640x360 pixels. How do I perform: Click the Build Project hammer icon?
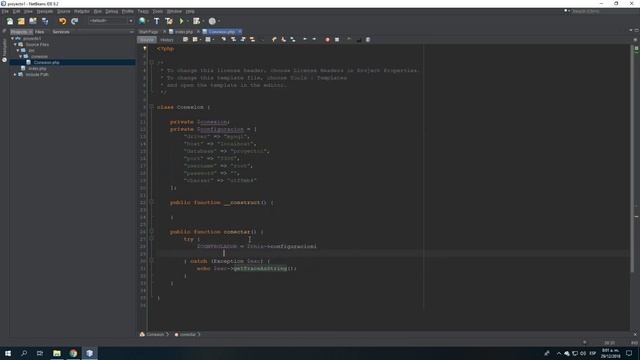point(157,21)
